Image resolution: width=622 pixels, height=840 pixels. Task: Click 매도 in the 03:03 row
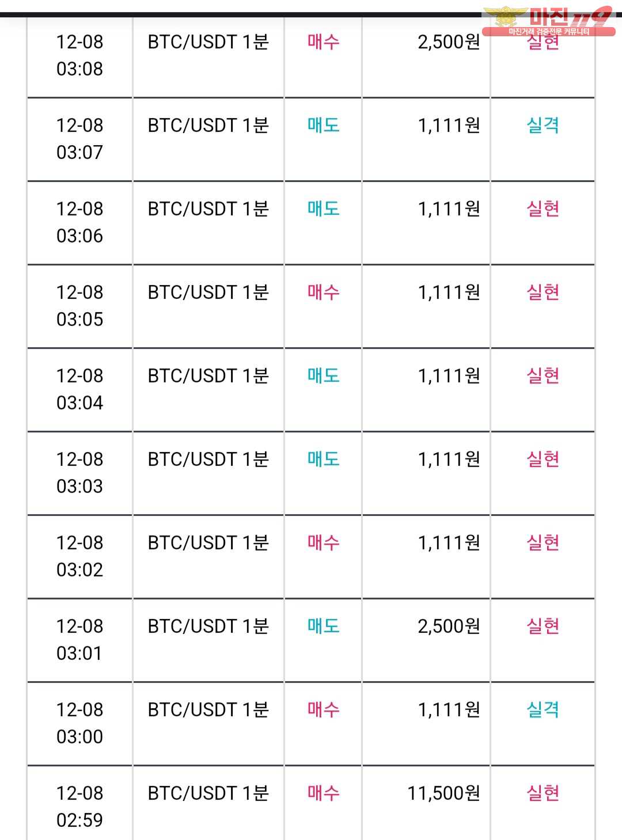[x=323, y=459]
